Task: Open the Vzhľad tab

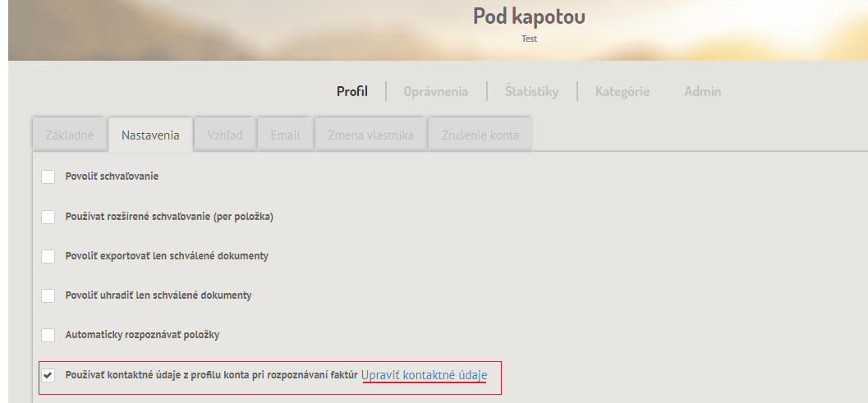Action: (225, 135)
